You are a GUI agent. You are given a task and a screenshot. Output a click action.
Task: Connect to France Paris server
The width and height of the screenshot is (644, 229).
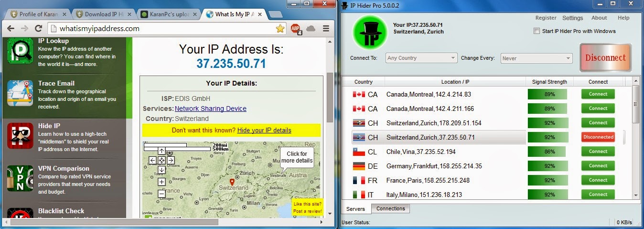tap(598, 180)
